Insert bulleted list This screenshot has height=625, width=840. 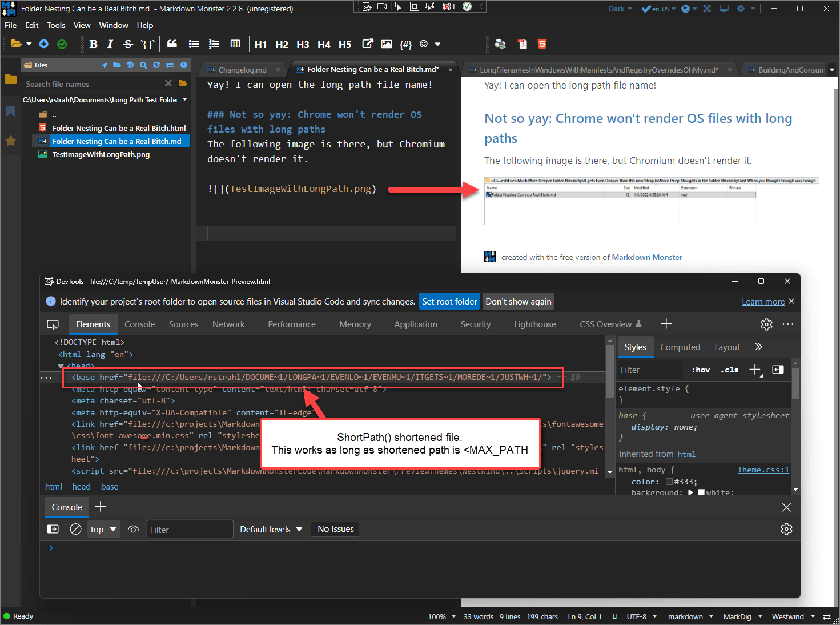point(194,44)
